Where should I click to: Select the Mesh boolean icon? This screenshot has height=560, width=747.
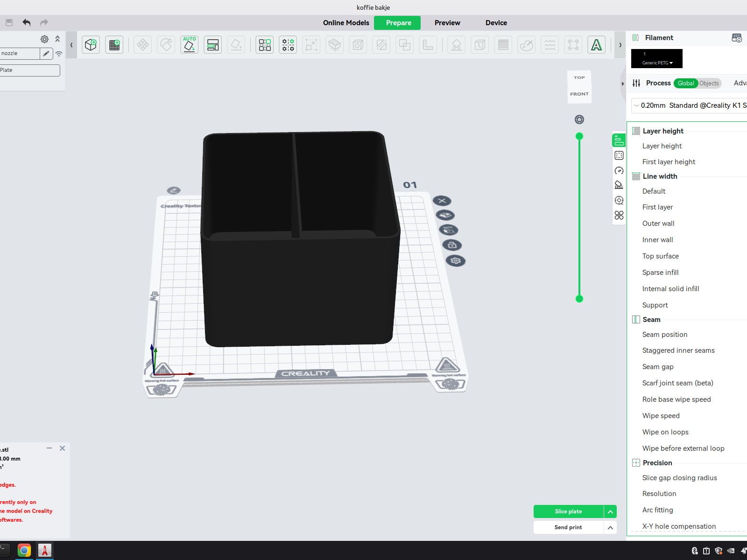click(x=405, y=45)
